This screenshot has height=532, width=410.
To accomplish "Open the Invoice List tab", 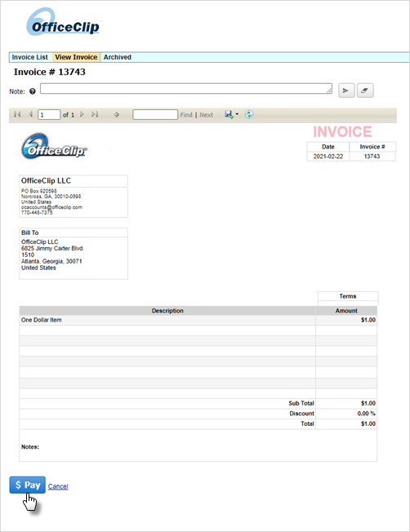I will [x=30, y=57].
